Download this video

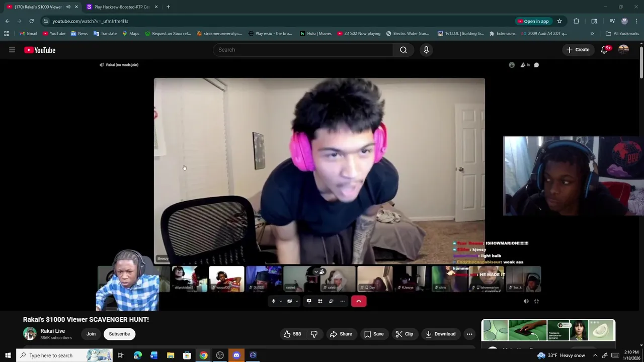pyautogui.click(x=440, y=334)
